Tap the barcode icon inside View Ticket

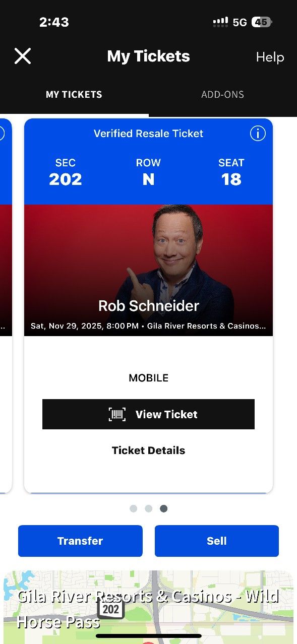click(x=116, y=414)
